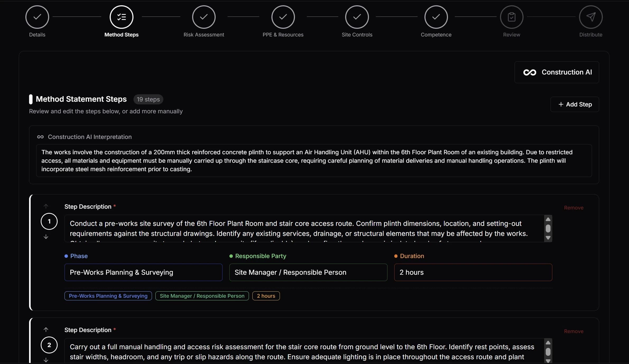This screenshot has height=364, width=629.
Task: Remove step 2 via Remove link
Action: 573,331
